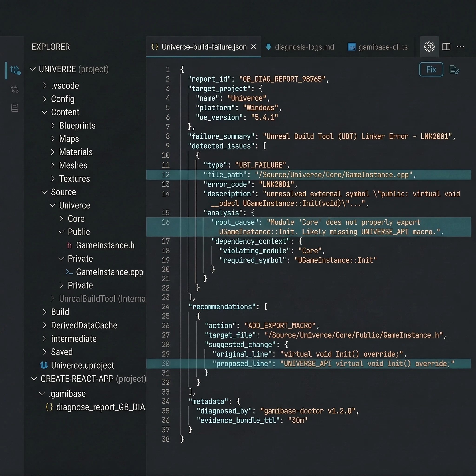Close the Univerce-build-failure.json tab
This screenshot has height=476, width=476.
[x=254, y=47]
